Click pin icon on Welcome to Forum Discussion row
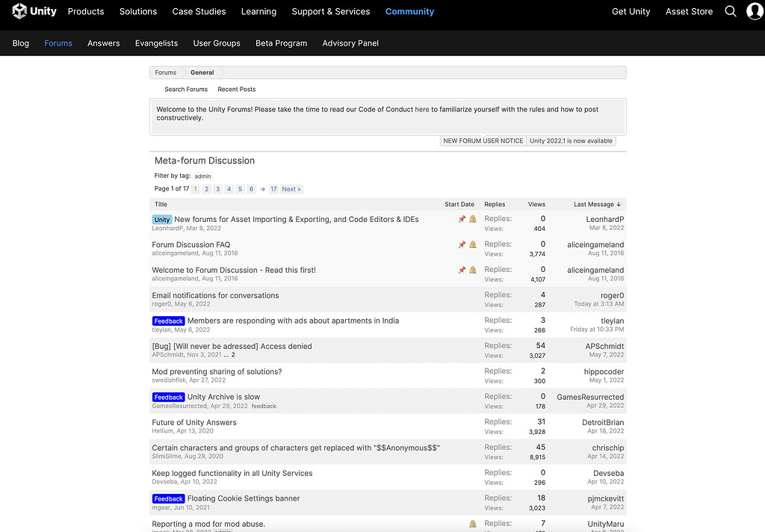Screen dimensions: 765x532 coord(462,270)
